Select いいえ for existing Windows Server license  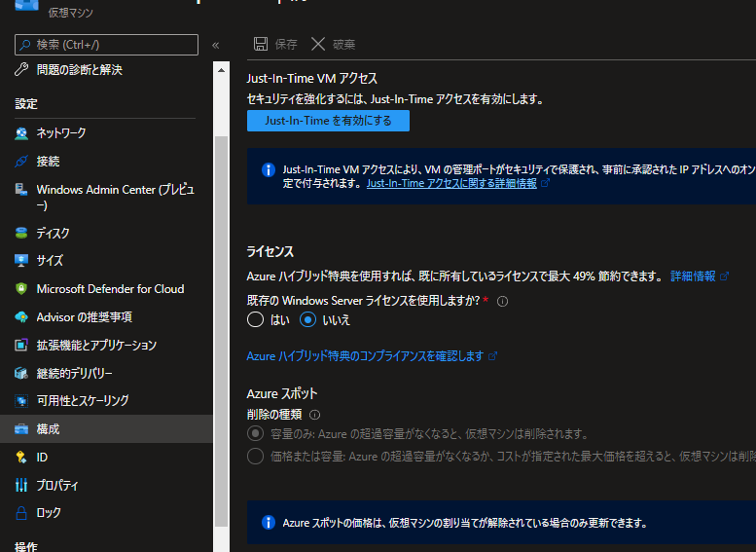pyautogui.click(x=308, y=320)
